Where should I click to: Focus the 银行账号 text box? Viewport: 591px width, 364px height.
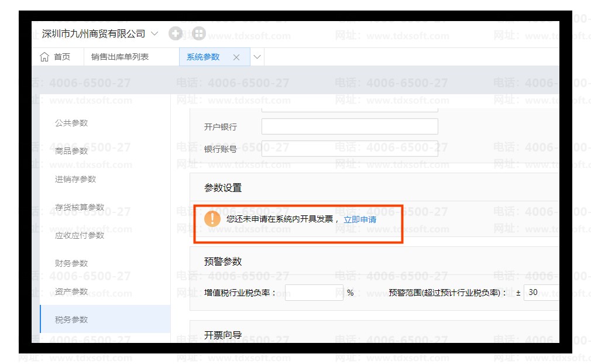[349, 149]
